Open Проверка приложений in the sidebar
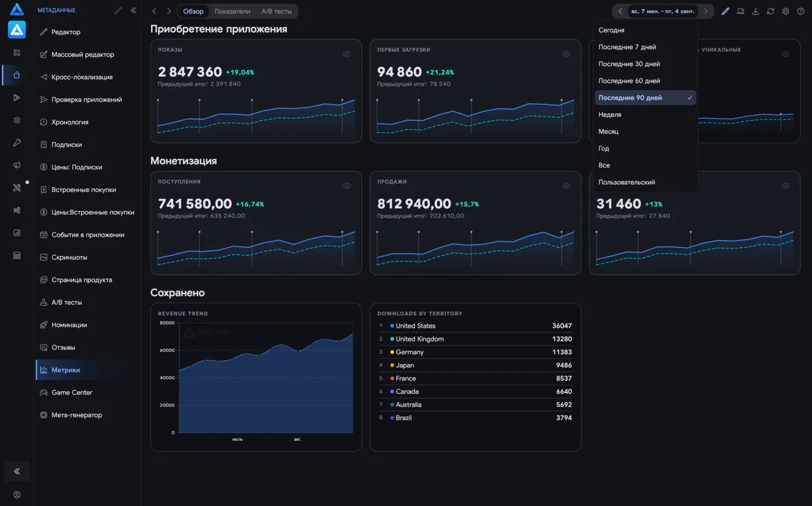The width and height of the screenshot is (812, 506). coord(87,100)
